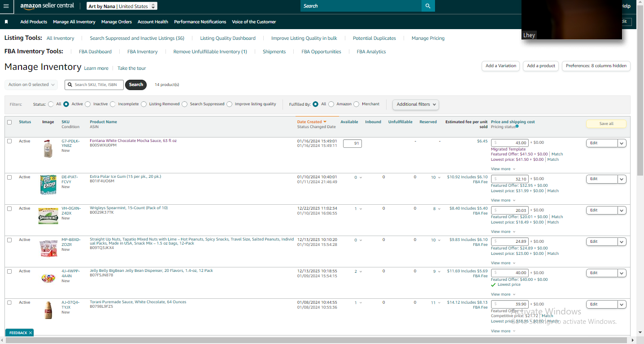
Task: Click the black Search button
Action: (136, 85)
